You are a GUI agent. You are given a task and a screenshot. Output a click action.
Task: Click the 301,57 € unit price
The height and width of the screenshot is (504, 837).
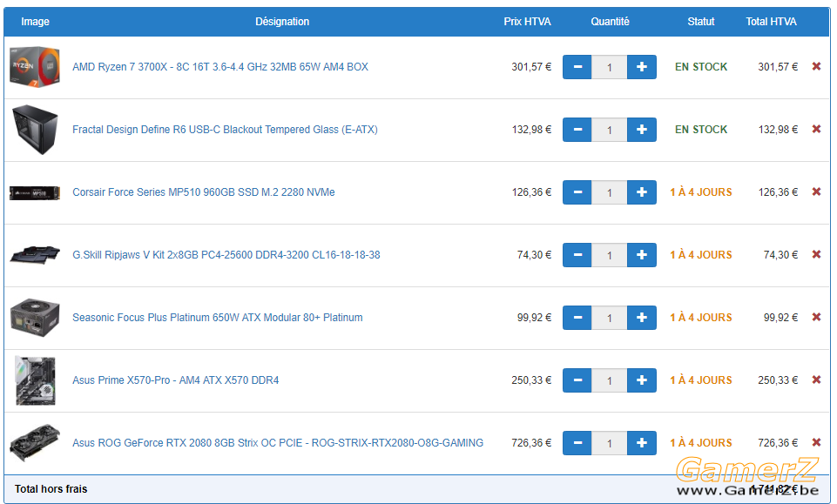[531, 67]
